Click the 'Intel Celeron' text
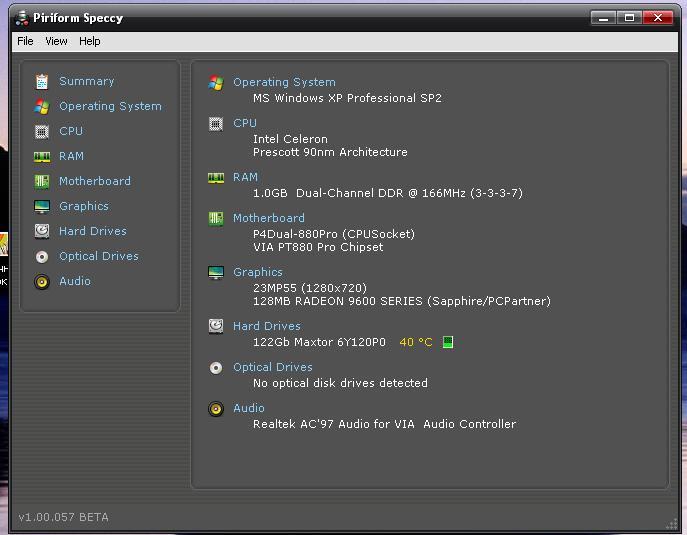Image resolution: width=687 pixels, height=535 pixels. [x=290, y=139]
